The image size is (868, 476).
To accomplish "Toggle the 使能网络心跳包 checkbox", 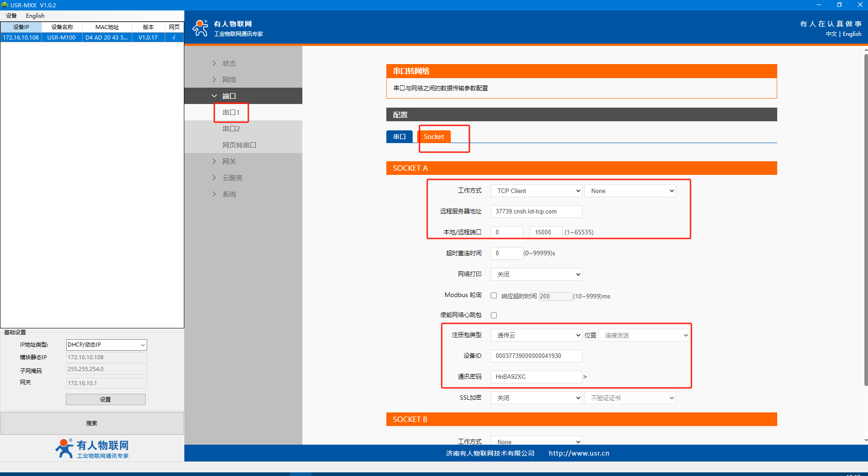I will pyautogui.click(x=493, y=315).
